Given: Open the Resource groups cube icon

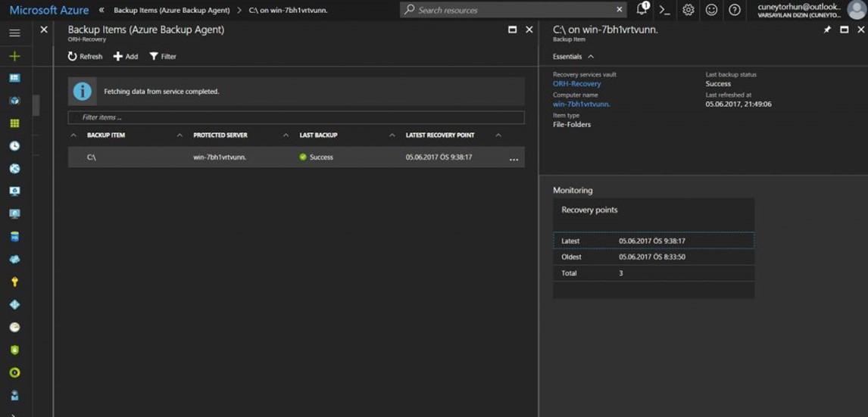Looking at the screenshot, I should point(15,101).
